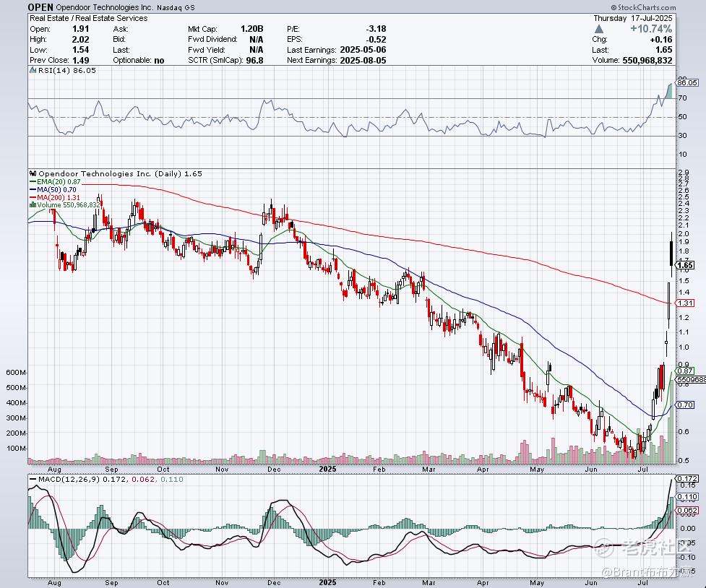Viewport: 706px width, 588px height.
Task: Click the 86.05 tag on the RSI axis
Action: pyautogui.click(x=687, y=82)
